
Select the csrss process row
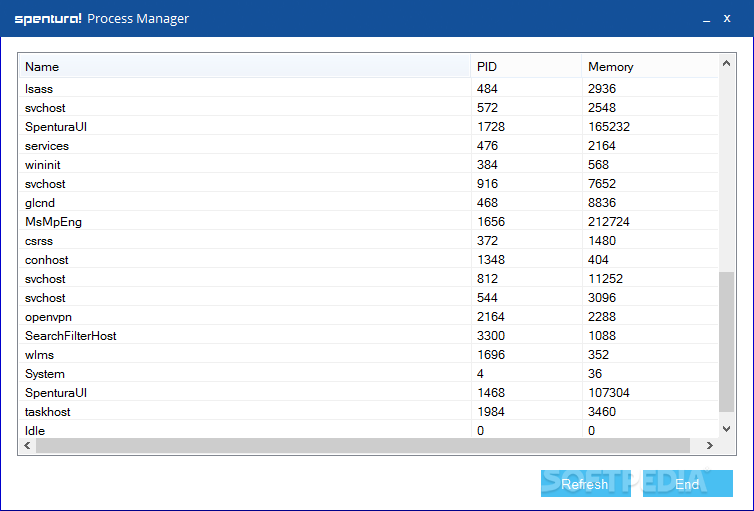(x=369, y=240)
